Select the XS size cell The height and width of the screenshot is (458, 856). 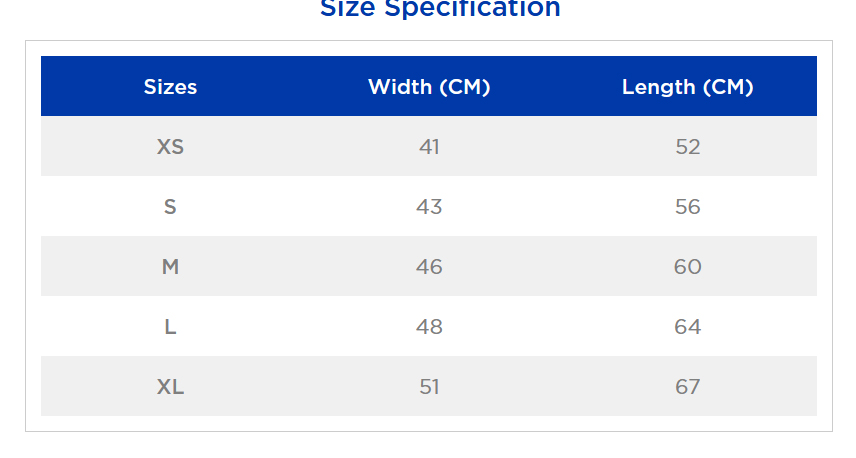[x=170, y=147]
